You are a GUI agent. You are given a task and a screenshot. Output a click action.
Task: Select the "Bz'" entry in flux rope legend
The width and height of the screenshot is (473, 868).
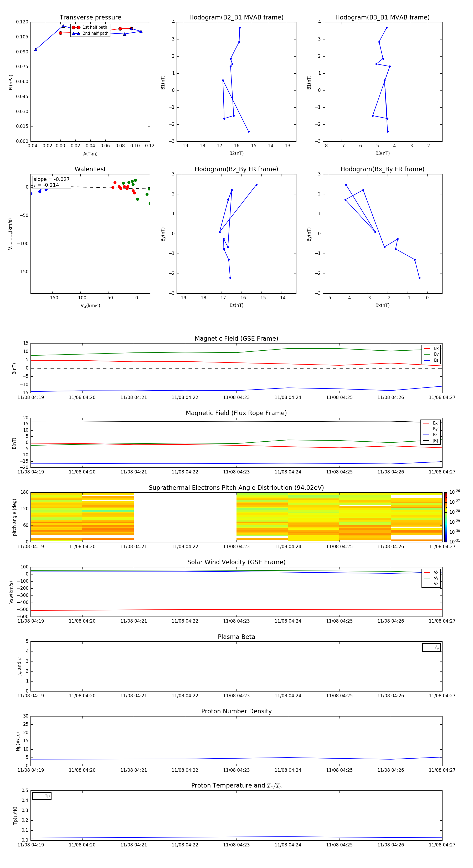click(x=431, y=435)
